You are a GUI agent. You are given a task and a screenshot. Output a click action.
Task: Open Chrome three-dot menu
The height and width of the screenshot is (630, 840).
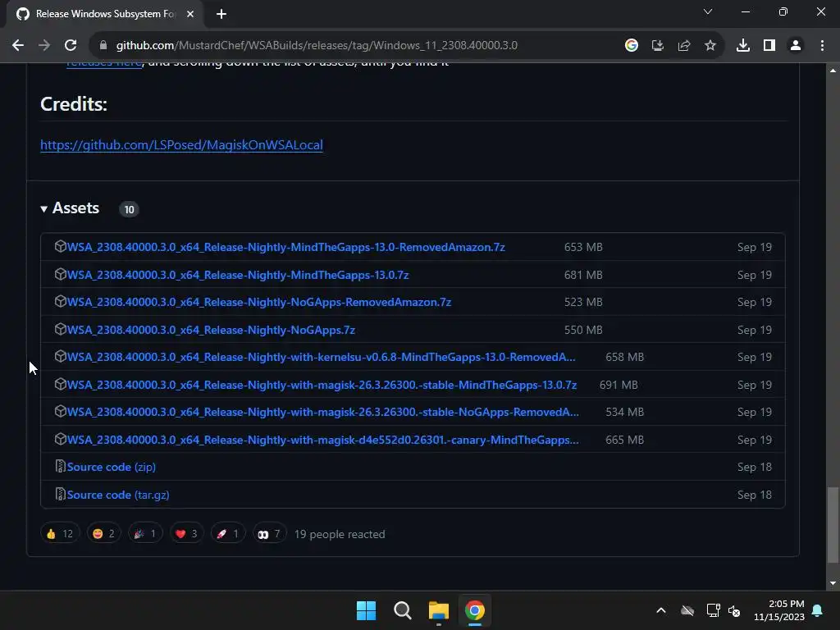click(822, 46)
